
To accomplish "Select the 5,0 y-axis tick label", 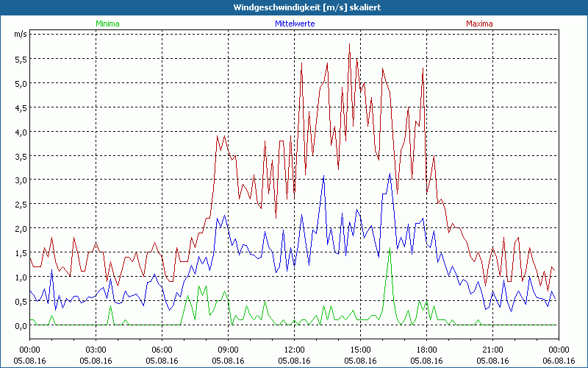I will point(20,83).
